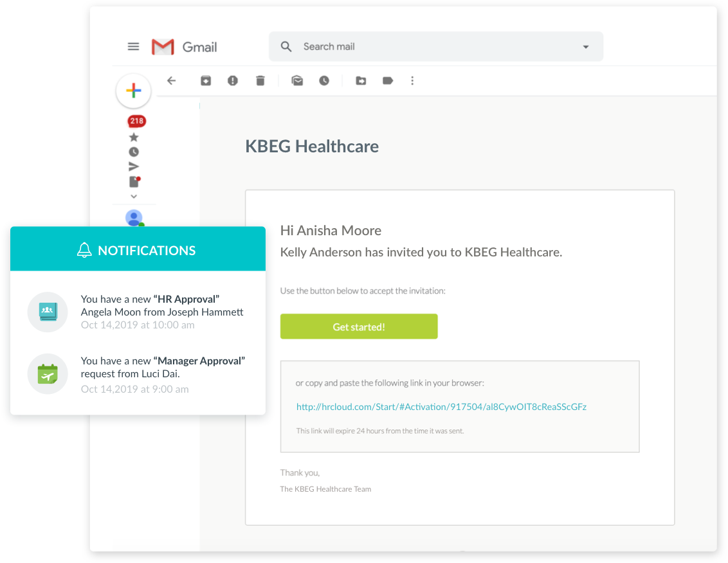Viewport: 728px width, 563px height.
Task: Open the More options three-dot menu
Action: coord(412,81)
